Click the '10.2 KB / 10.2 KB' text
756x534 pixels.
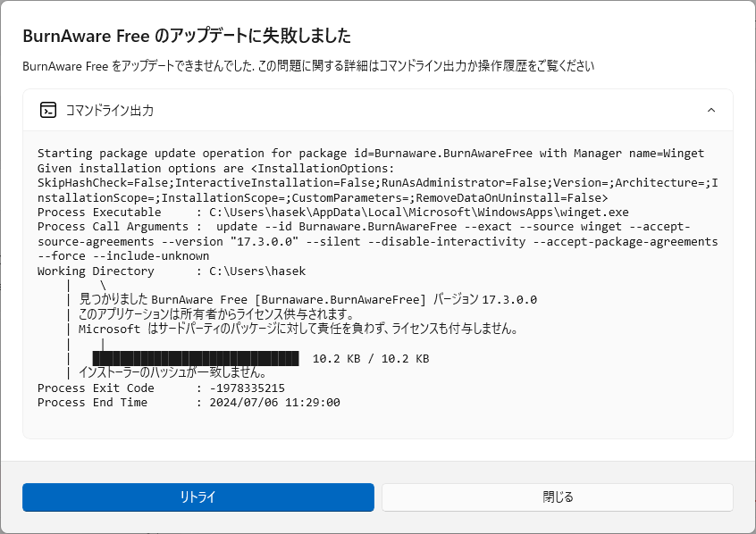[x=371, y=359]
